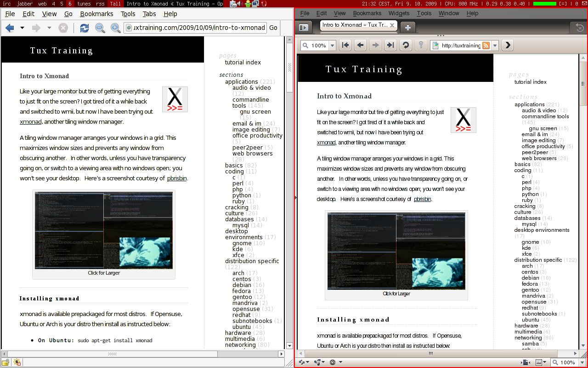588x368 pixels.
Task: Click the Wand key icon in Opera
Action: pos(421,45)
